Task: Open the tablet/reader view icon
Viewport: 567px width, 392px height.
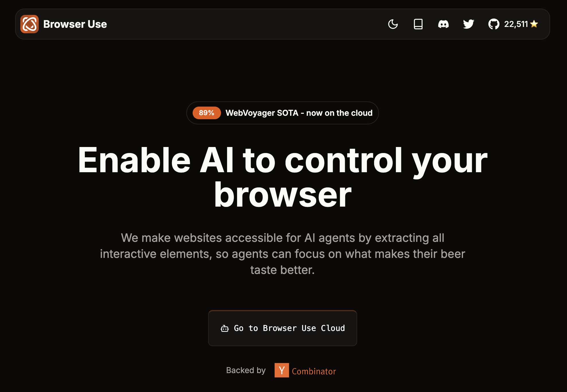Action: click(418, 24)
